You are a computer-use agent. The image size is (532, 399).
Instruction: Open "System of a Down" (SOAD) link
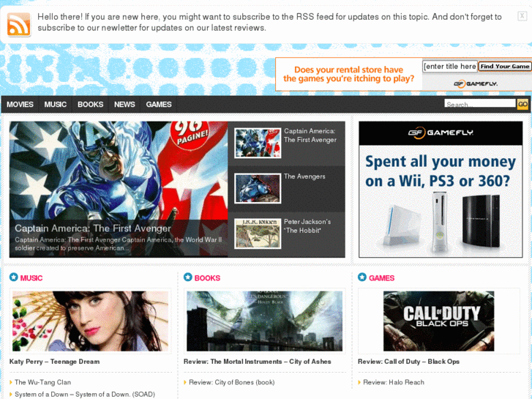pos(85,395)
